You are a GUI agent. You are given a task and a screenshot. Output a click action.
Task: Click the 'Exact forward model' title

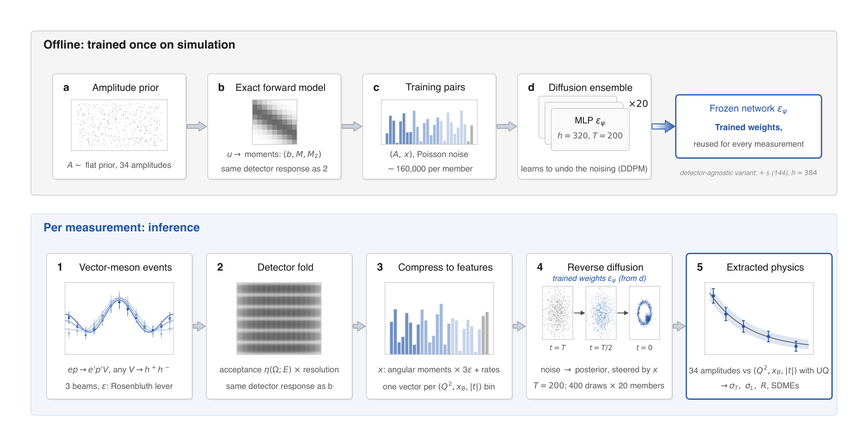pyautogui.click(x=281, y=88)
